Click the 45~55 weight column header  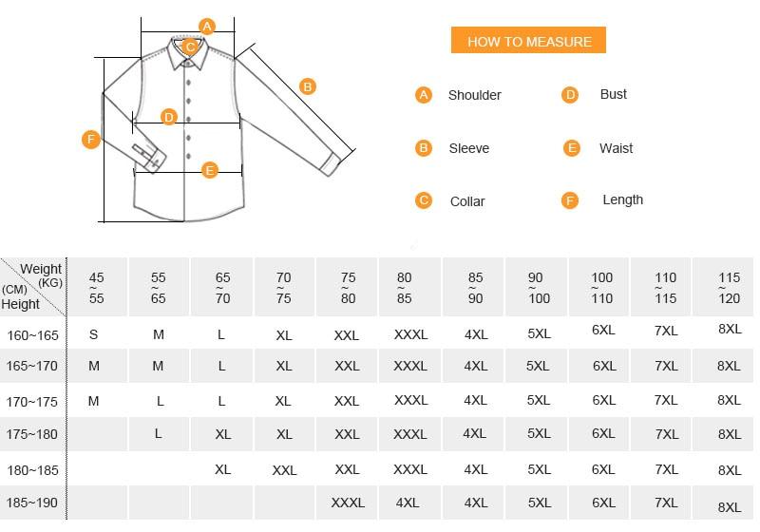[97, 288]
